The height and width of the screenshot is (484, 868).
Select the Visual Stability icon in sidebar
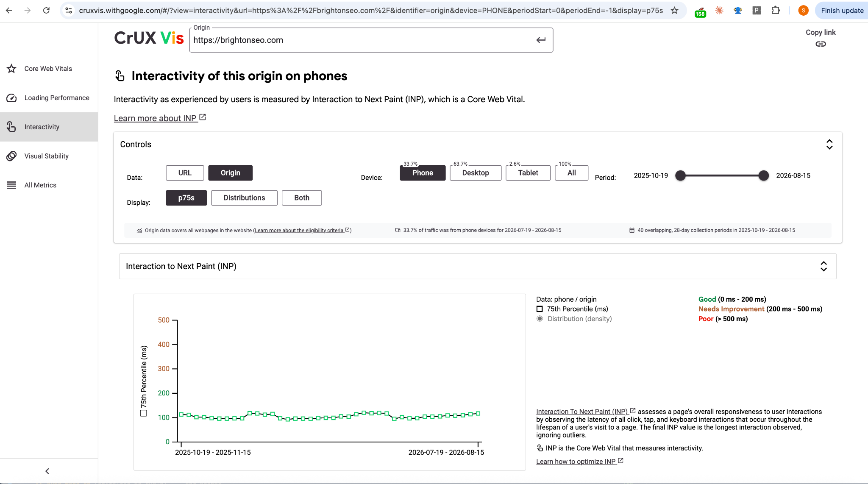click(x=11, y=156)
